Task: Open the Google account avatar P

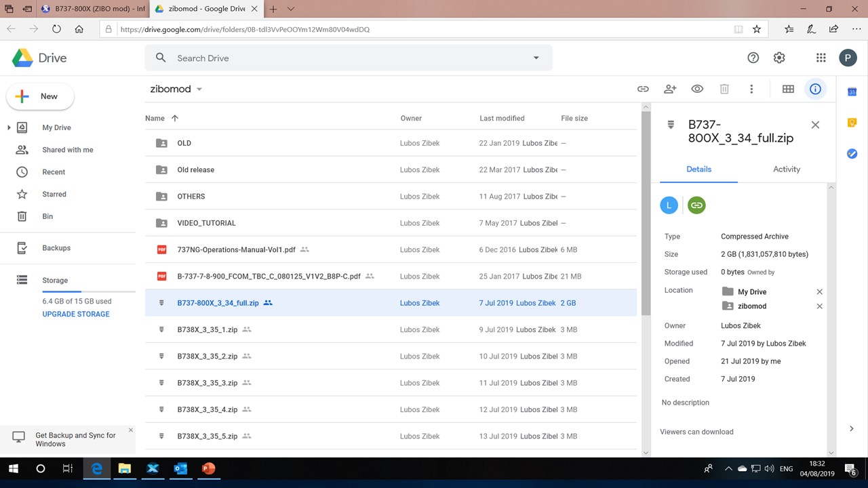Action: click(x=848, y=58)
